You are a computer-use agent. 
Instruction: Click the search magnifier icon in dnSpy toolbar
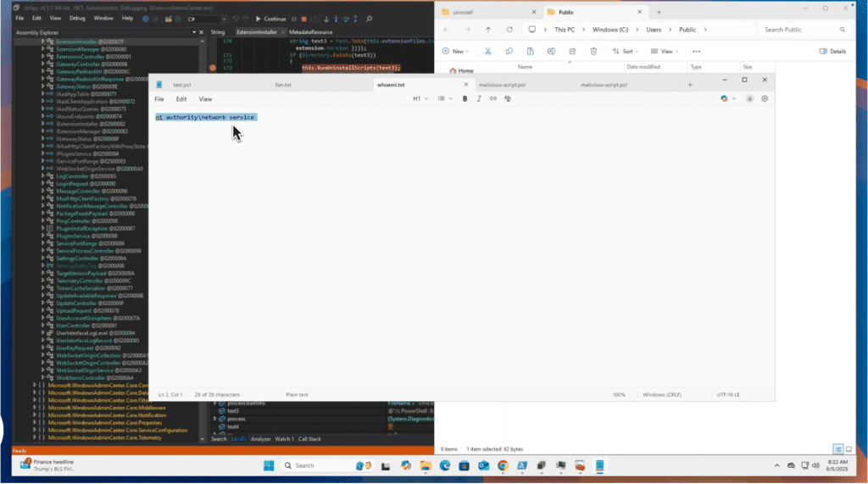pyautogui.click(x=370, y=19)
